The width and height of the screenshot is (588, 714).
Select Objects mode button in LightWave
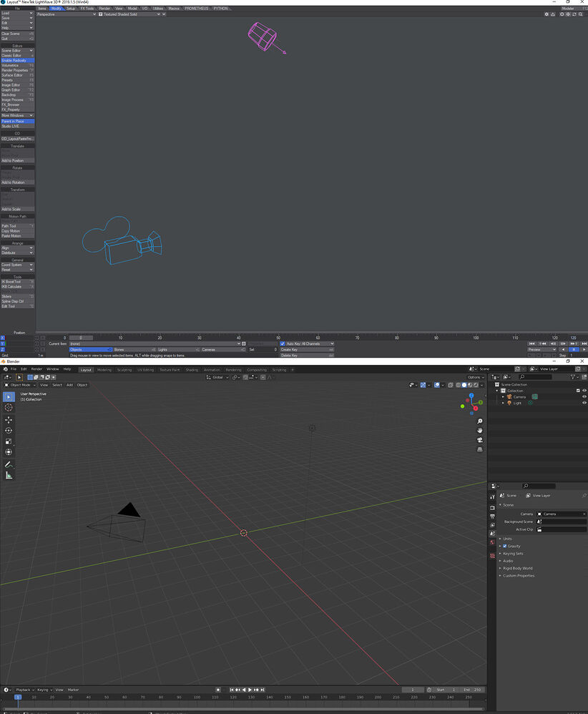click(91, 350)
